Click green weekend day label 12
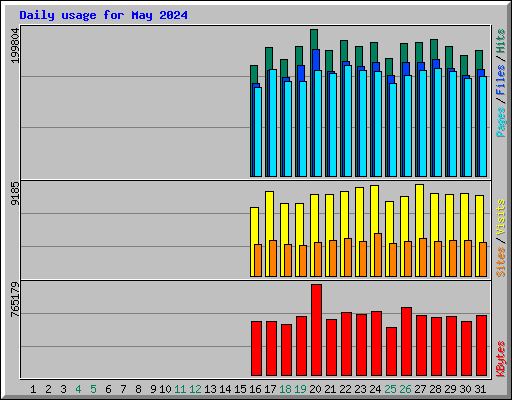512x400 pixels. click(x=195, y=389)
